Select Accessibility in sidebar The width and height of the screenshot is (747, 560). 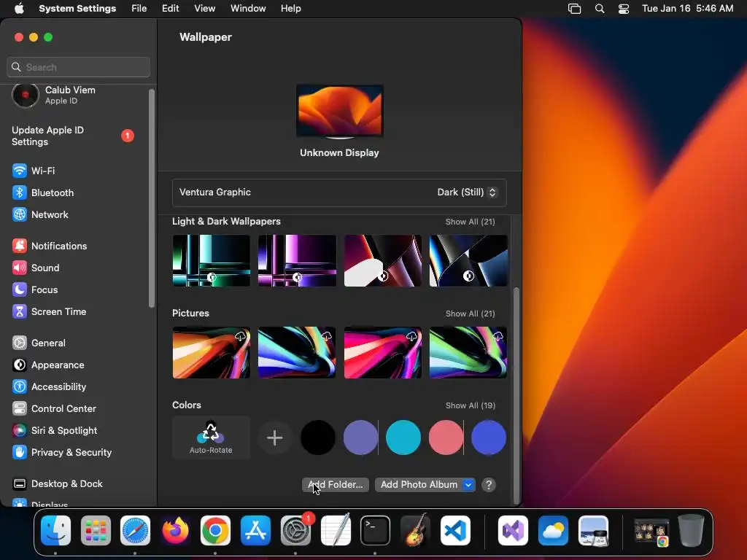click(x=49, y=386)
